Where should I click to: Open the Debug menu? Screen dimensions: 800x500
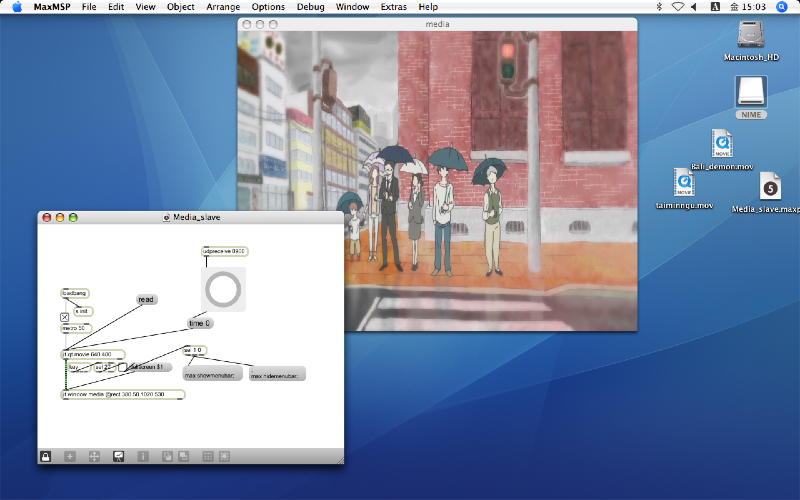point(310,7)
